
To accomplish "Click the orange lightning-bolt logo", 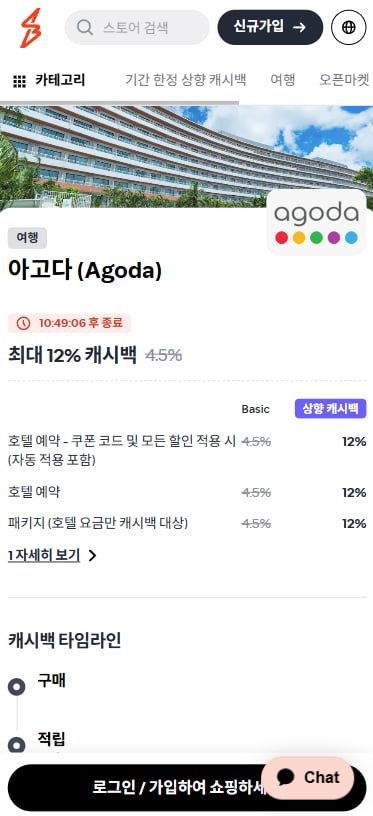I will pyautogui.click(x=30, y=28).
